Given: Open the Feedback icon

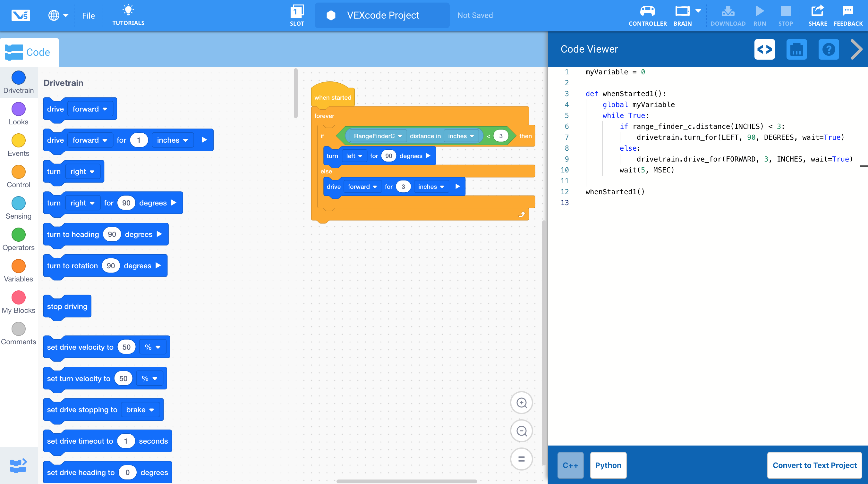Looking at the screenshot, I should 848,15.
